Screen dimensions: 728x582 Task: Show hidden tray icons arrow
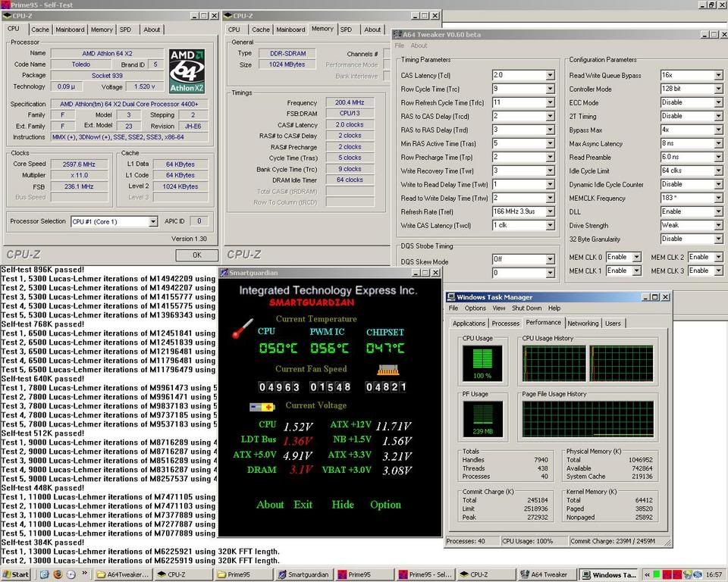click(x=647, y=574)
